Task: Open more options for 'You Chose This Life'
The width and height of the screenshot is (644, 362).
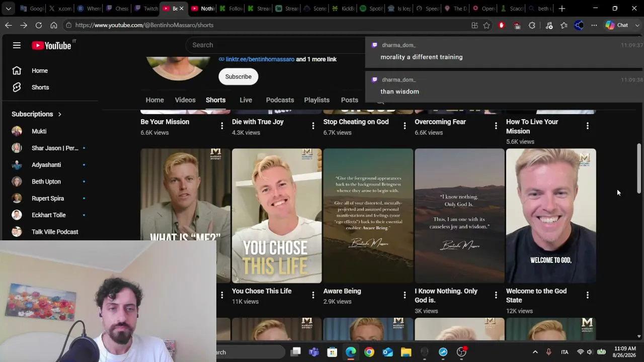Action: pos(313,295)
